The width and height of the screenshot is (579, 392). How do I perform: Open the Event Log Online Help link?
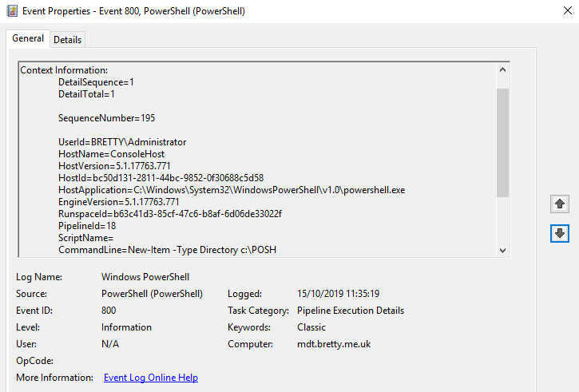pos(151,378)
